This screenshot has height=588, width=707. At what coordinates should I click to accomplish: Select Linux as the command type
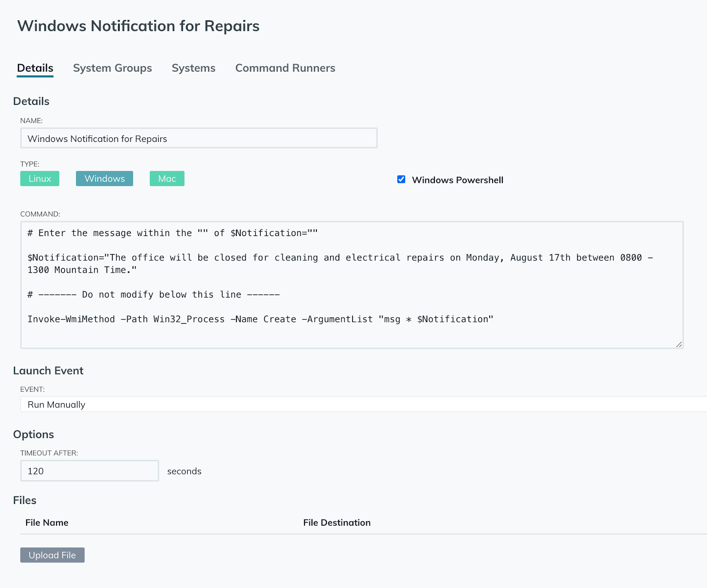click(40, 179)
